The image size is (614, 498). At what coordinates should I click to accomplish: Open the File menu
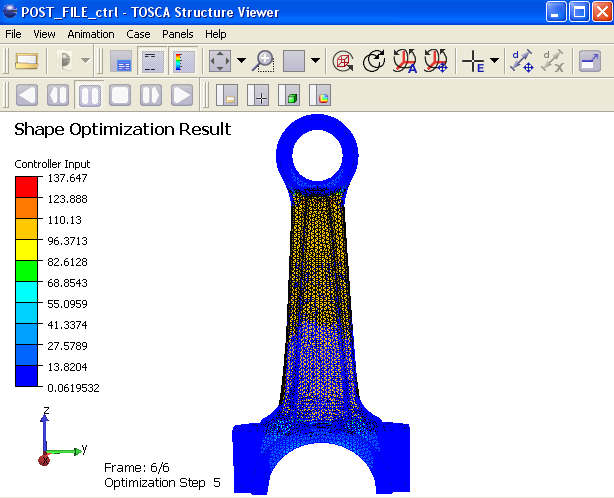coord(13,34)
